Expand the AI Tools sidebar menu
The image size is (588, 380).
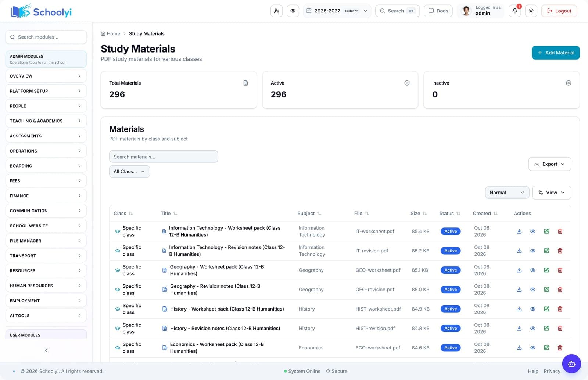pyautogui.click(x=46, y=316)
